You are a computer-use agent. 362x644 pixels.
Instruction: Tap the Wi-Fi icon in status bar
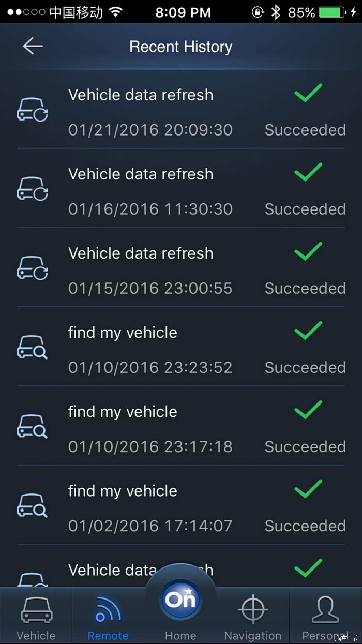click(x=116, y=12)
